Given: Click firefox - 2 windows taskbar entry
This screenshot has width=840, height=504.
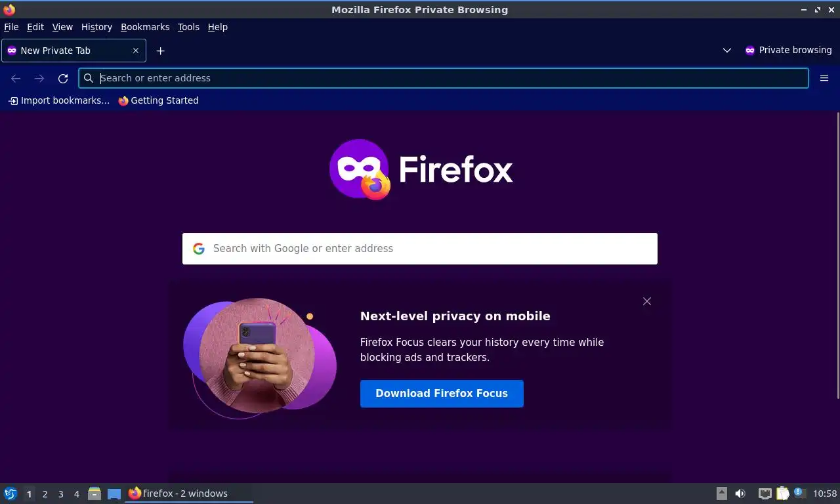Looking at the screenshot, I should coord(189,493).
